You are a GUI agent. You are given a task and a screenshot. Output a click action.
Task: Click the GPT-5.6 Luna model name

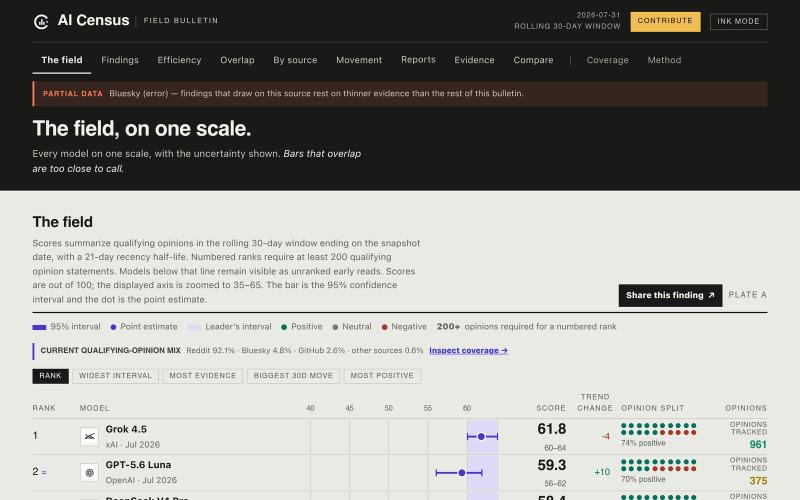138,465
